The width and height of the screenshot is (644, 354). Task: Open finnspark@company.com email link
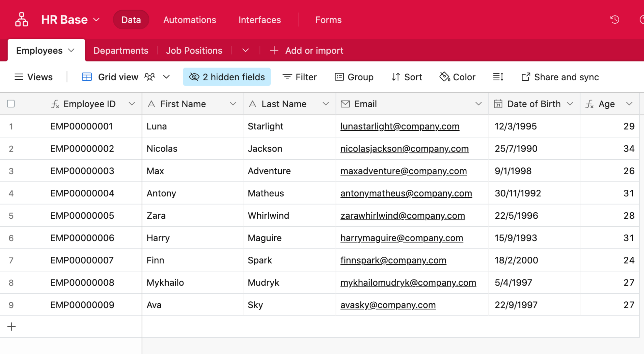[393, 260]
